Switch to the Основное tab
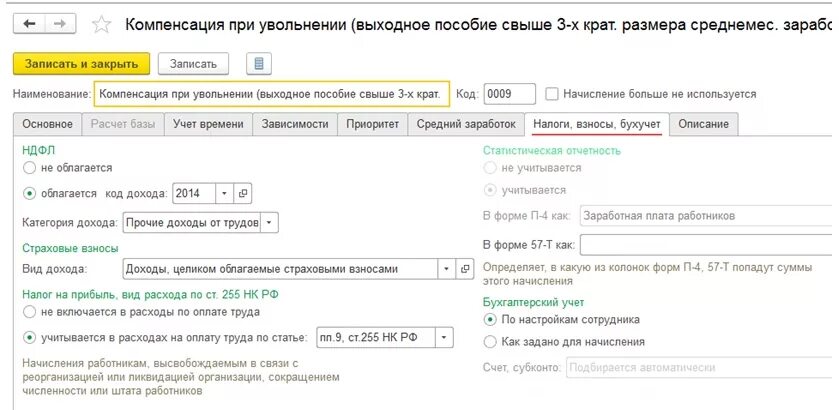Viewport: 839px width, 410px height. (47, 124)
